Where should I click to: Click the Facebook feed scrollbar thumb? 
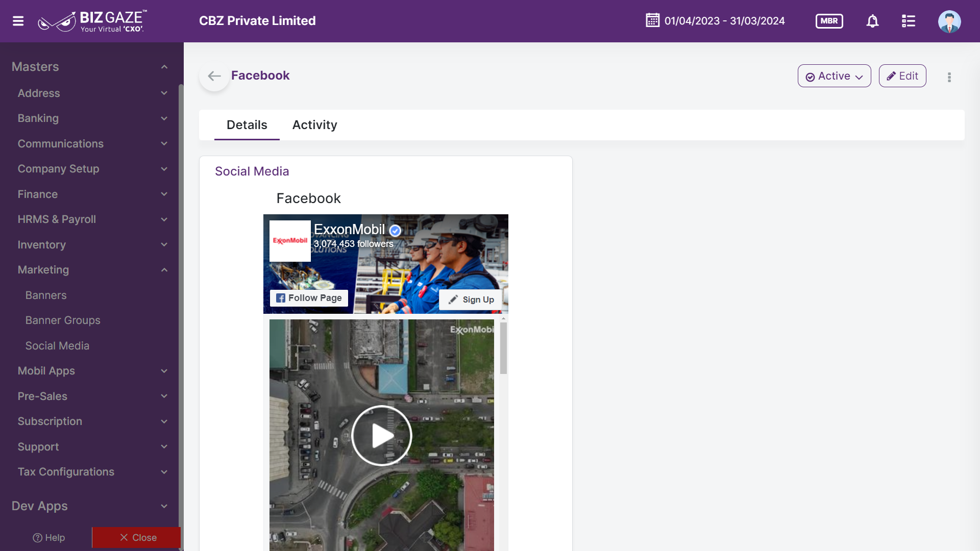click(503, 348)
